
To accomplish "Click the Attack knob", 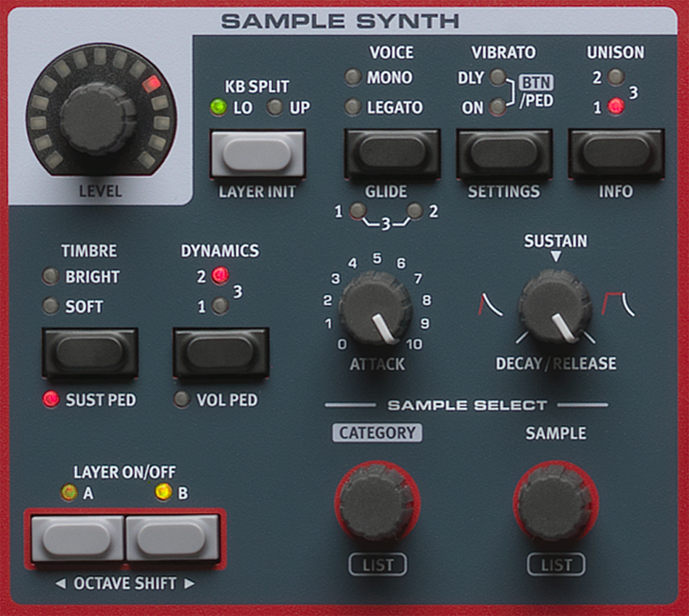I will [376, 307].
